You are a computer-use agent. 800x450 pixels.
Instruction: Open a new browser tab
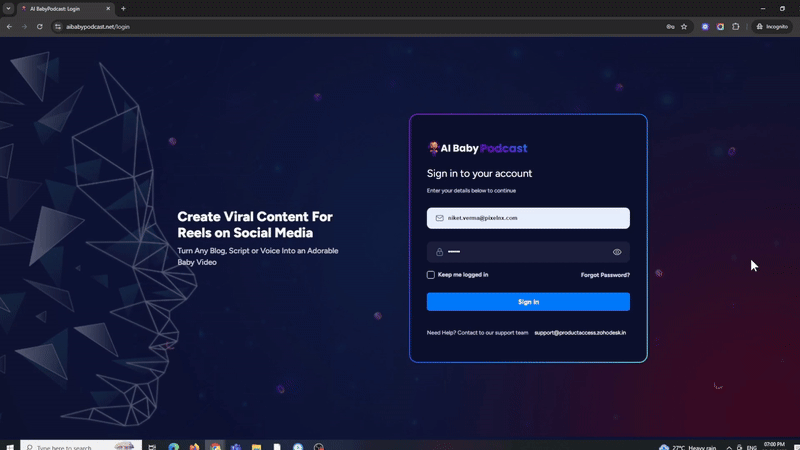(123, 9)
